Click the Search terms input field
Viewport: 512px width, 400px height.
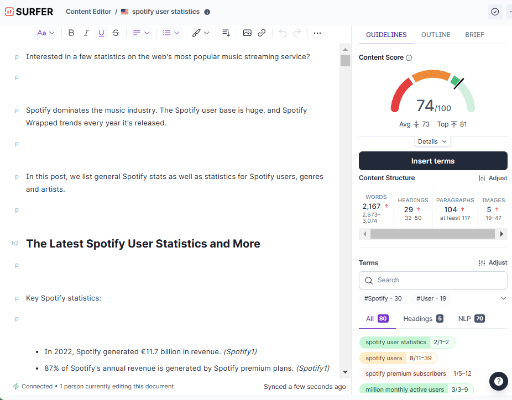click(433, 280)
